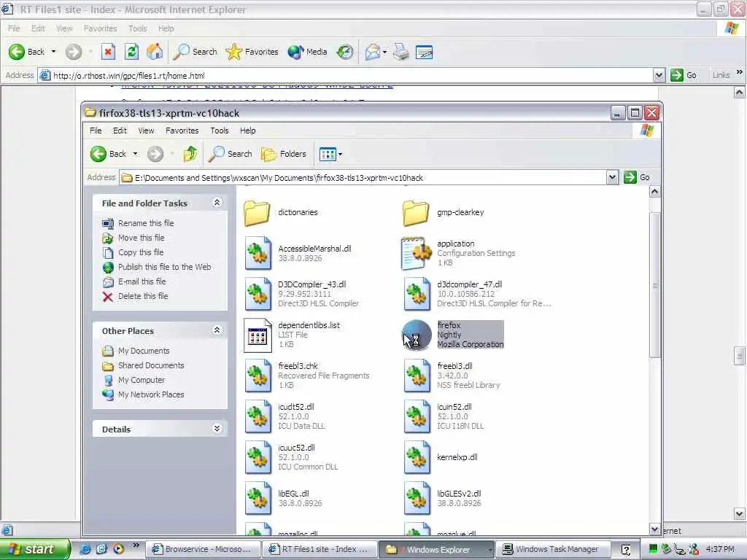Open My Computer from Other Places
This screenshot has height=560, width=747.
tap(133, 380)
